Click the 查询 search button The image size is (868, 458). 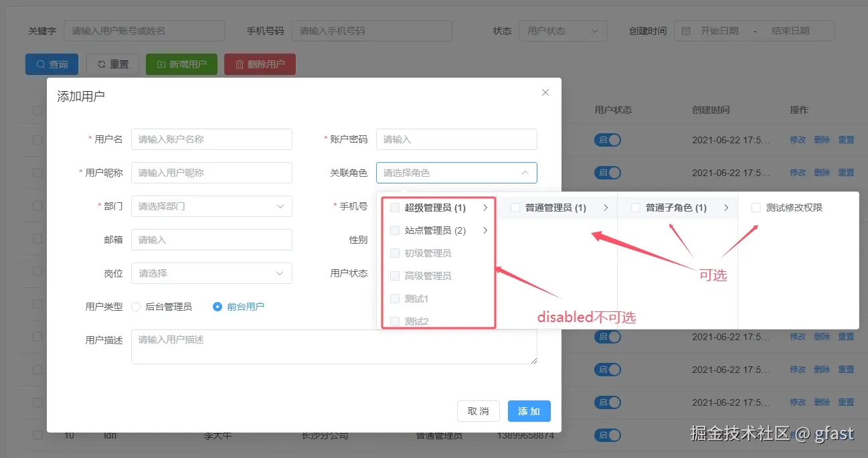(52, 64)
